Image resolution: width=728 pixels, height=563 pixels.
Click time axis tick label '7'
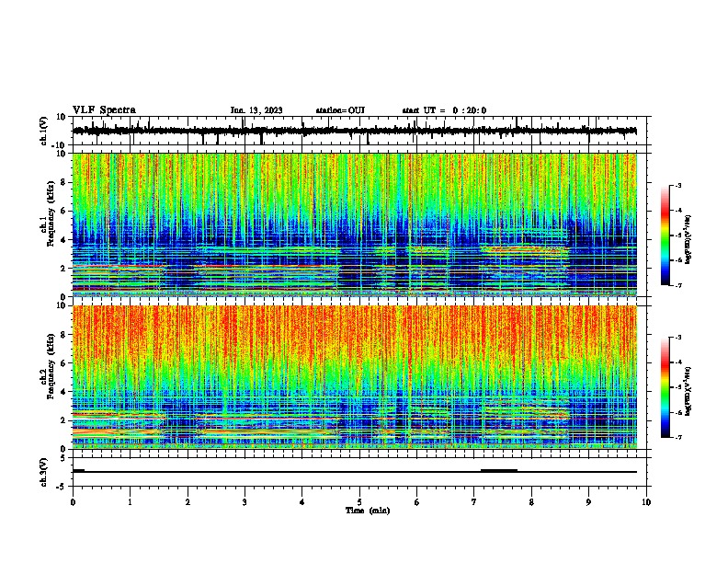click(474, 502)
